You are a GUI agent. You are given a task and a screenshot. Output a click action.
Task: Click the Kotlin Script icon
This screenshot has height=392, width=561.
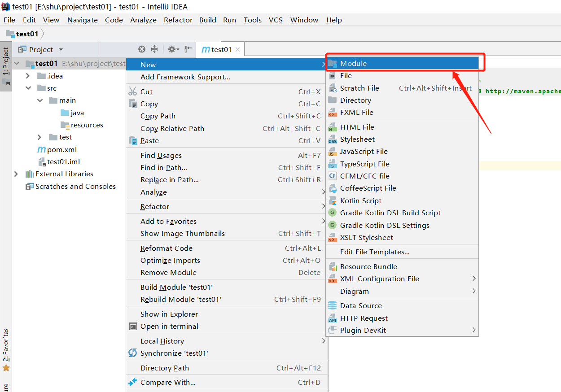[333, 200]
